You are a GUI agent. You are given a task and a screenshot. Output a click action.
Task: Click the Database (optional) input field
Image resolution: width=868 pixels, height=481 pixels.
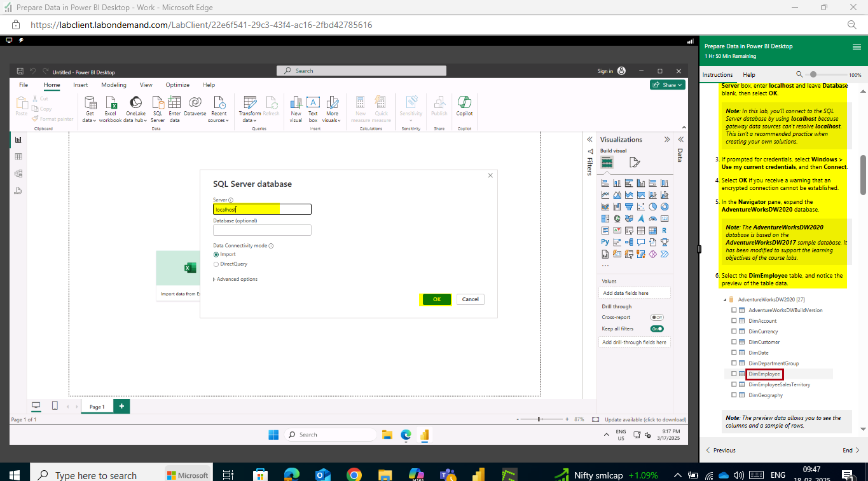click(262, 230)
